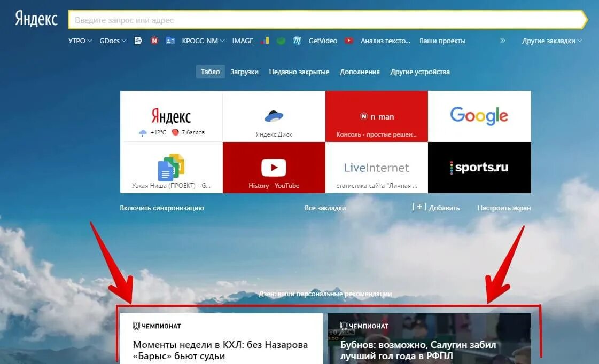
Task: Expand the КРОСС-NM bookmarks folder
Action: pyautogui.click(x=203, y=41)
